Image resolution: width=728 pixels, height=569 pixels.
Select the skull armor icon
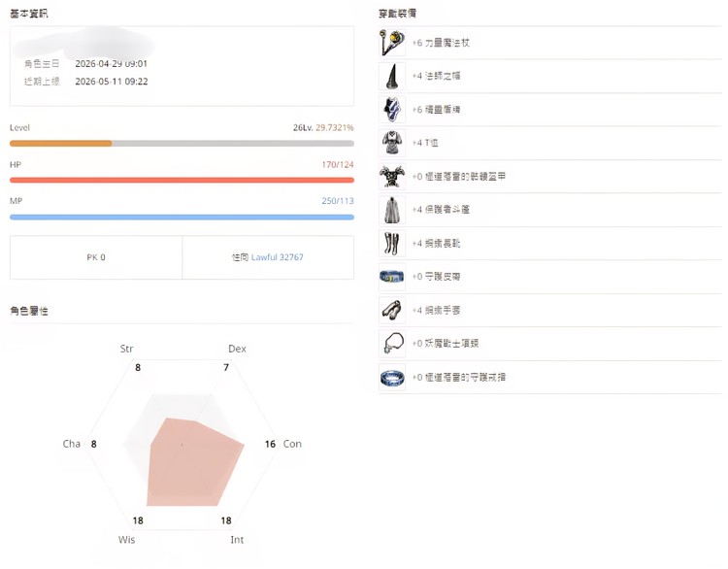(x=392, y=177)
